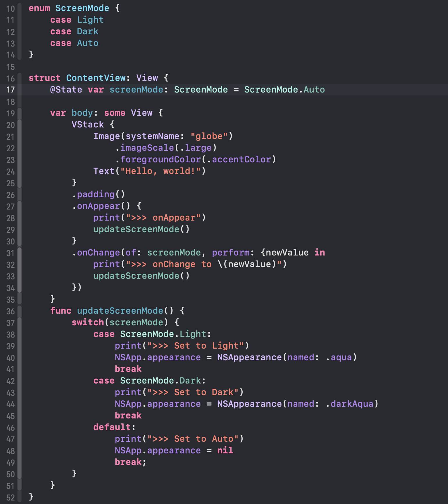Click the 'Auto' enum case on line 13
The image size is (448, 504).
(x=88, y=43)
